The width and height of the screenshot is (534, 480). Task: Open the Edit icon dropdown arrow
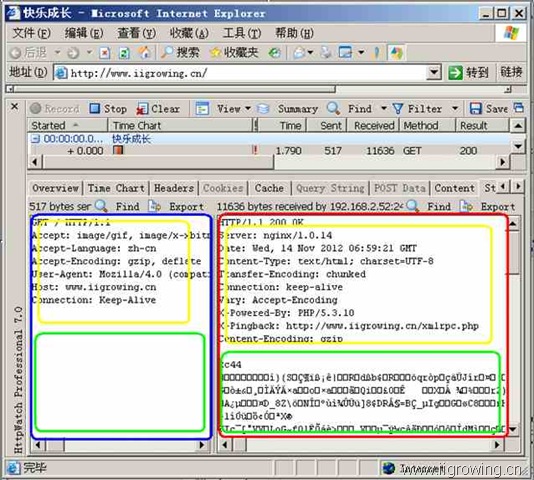tap(361, 52)
